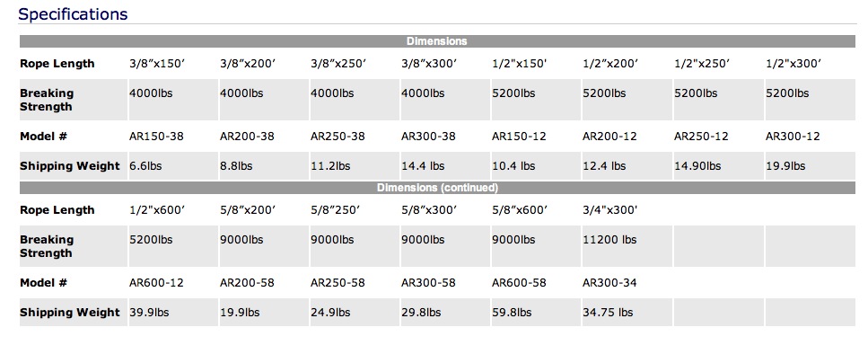Click model number AR600-58
Screen dimensions: 868x345
tap(519, 283)
